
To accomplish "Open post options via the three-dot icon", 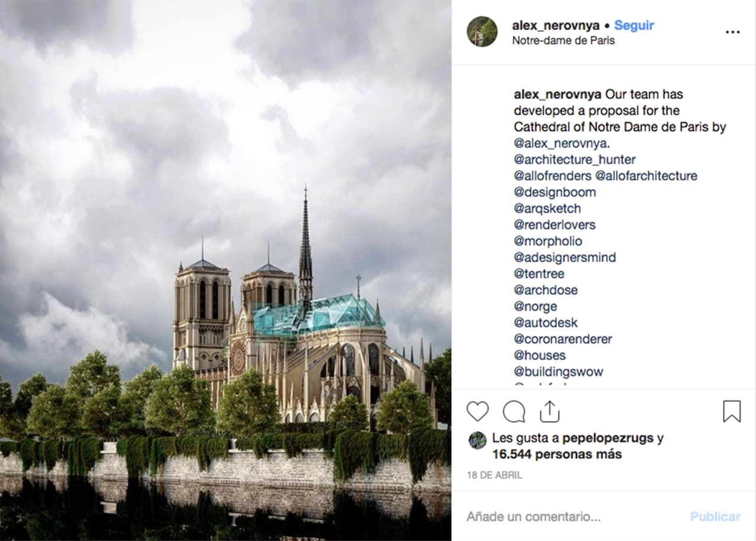I will [732, 32].
